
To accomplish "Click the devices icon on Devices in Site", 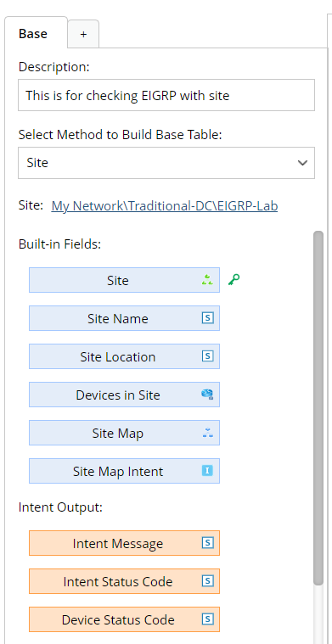I will point(207,395).
